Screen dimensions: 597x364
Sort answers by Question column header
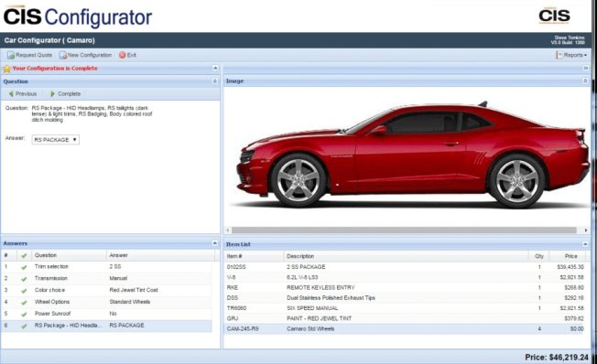(69, 255)
